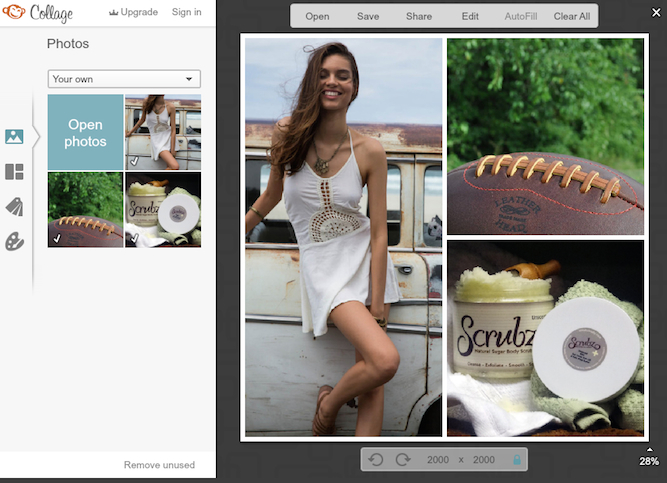Click the 28% zoom level text
The image size is (667, 483).
point(649,461)
